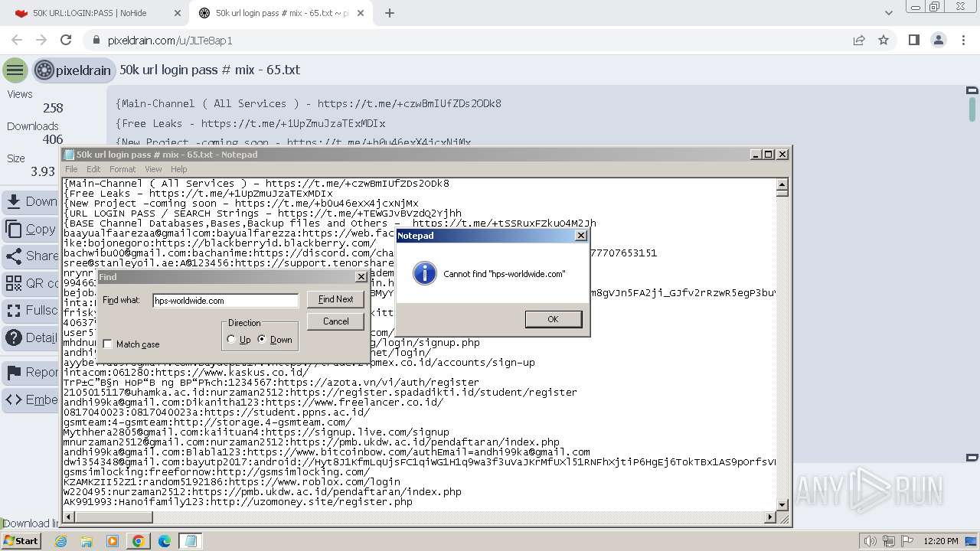This screenshot has height=551, width=980.
Task: Open Notepad Help menu
Action: coord(178,169)
